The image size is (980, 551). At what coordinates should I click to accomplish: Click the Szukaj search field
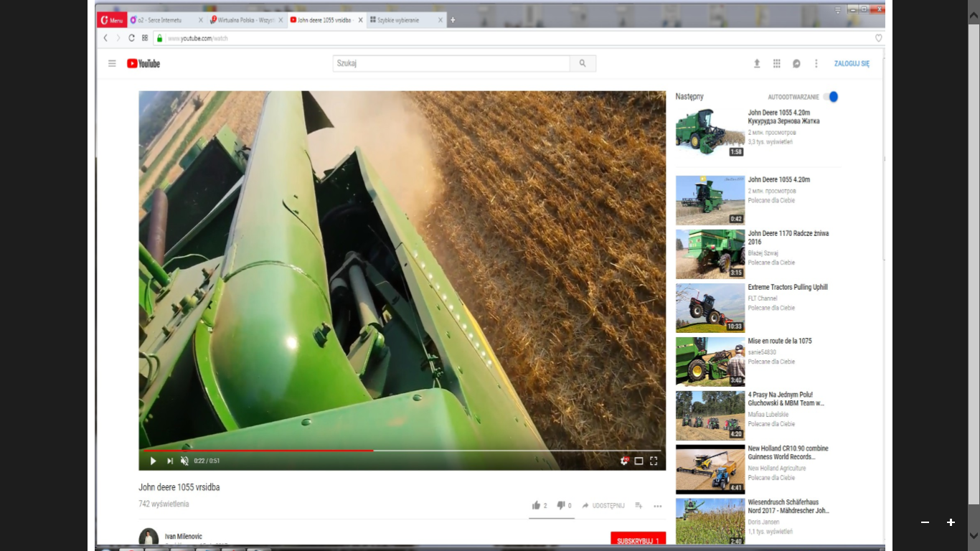pyautogui.click(x=451, y=63)
